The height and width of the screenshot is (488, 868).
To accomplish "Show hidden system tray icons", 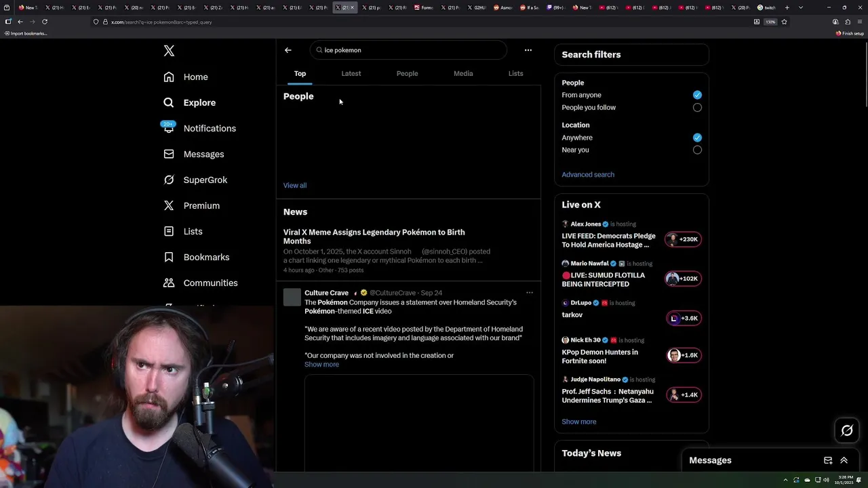I will point(785,480).
